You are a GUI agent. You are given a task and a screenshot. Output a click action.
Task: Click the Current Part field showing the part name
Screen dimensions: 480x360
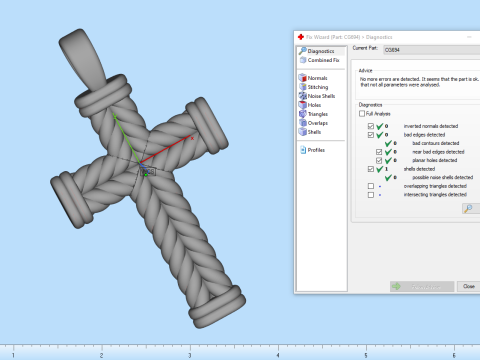point(432,50)
